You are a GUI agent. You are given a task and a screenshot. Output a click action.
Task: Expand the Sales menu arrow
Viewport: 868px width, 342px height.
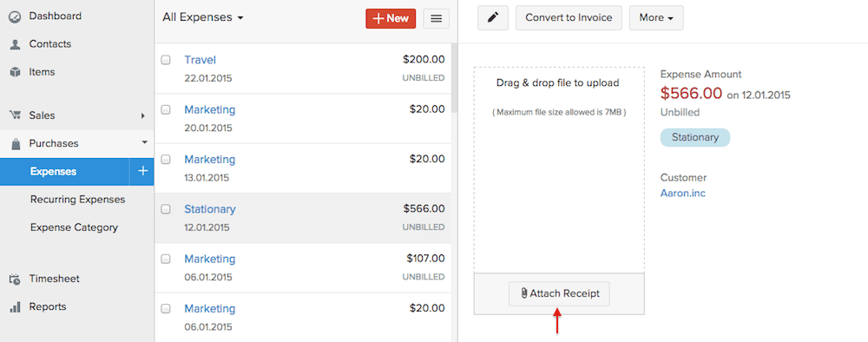coord(143,115)
